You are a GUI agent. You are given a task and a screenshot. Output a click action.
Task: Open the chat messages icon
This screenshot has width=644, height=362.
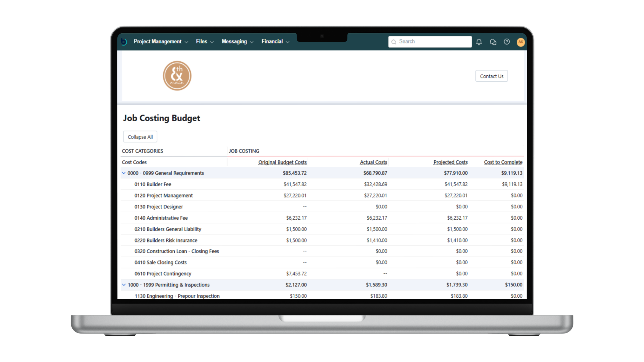point(493,42)
